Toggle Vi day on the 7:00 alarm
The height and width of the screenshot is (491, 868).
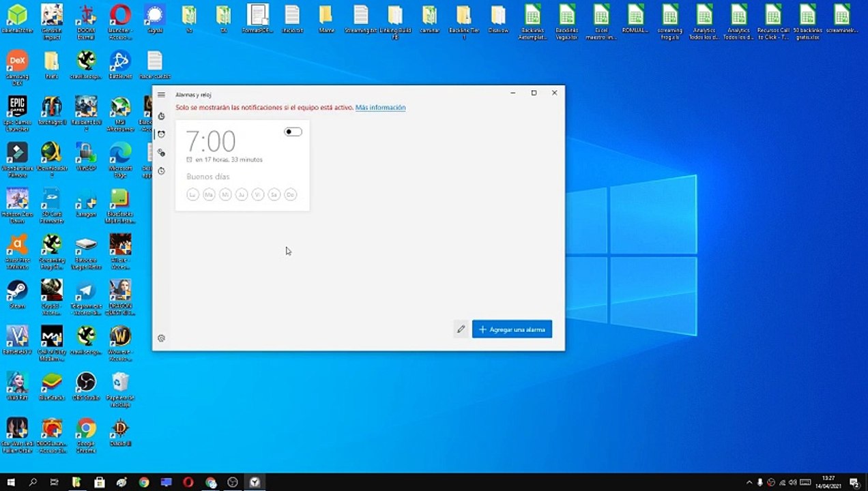pos(258,195)
